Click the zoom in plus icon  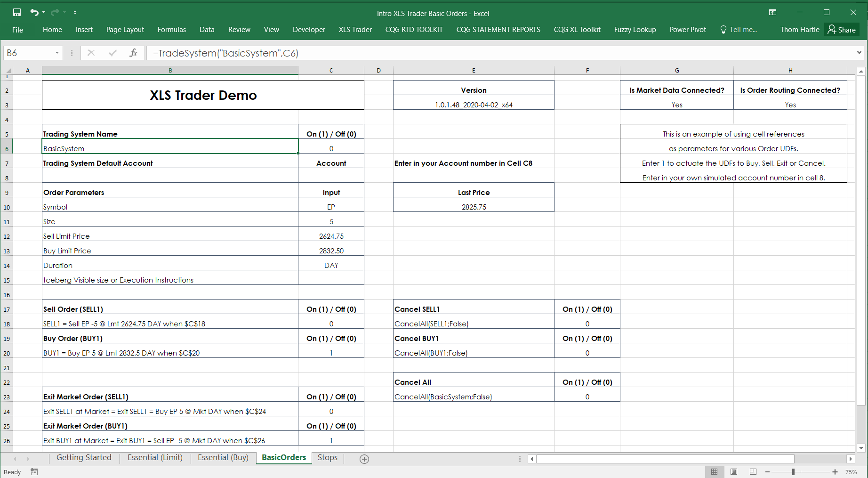pyautogui.click(x=835, y=472)
